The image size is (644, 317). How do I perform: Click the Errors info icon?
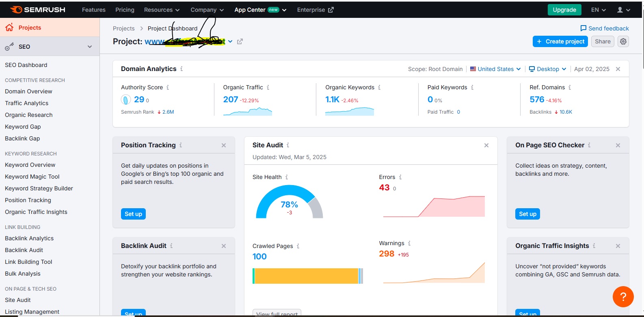[400, 177]
